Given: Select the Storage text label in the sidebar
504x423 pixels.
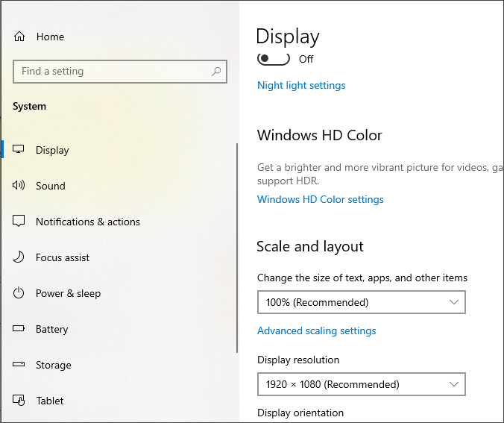Looking at the screenshot, I should click(x=54, y=365).
